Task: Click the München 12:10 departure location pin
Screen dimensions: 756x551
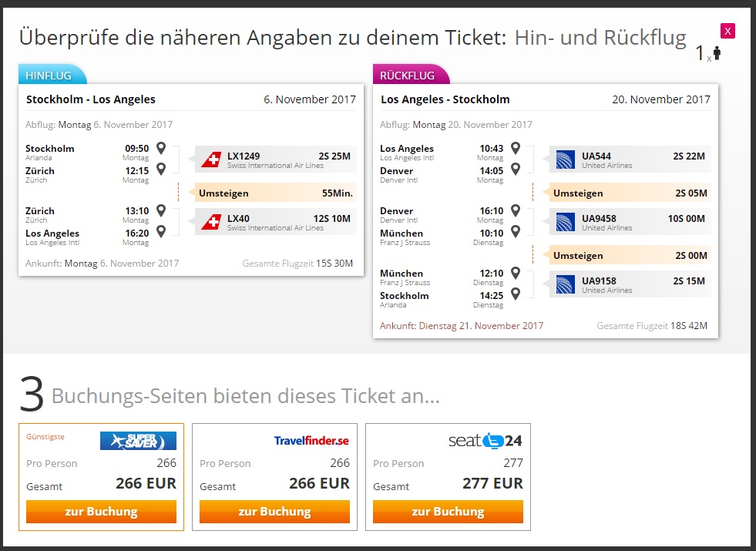Action: point(516,273)
